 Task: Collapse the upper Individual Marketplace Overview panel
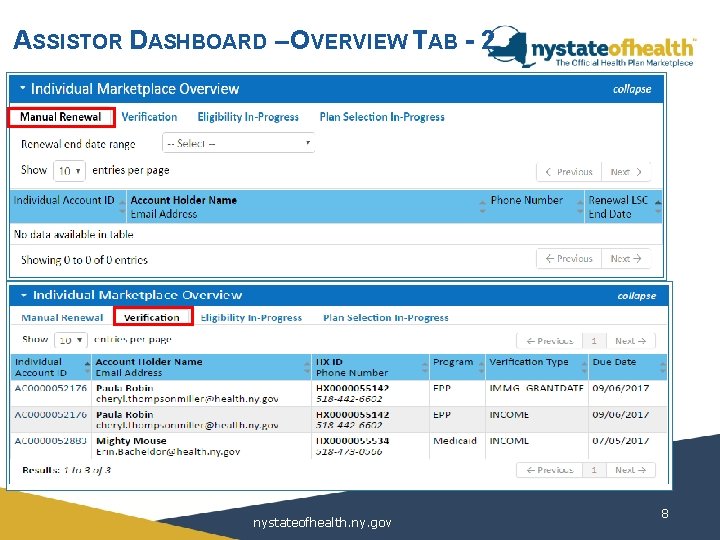pyautogui.click(x=632, y=89)
